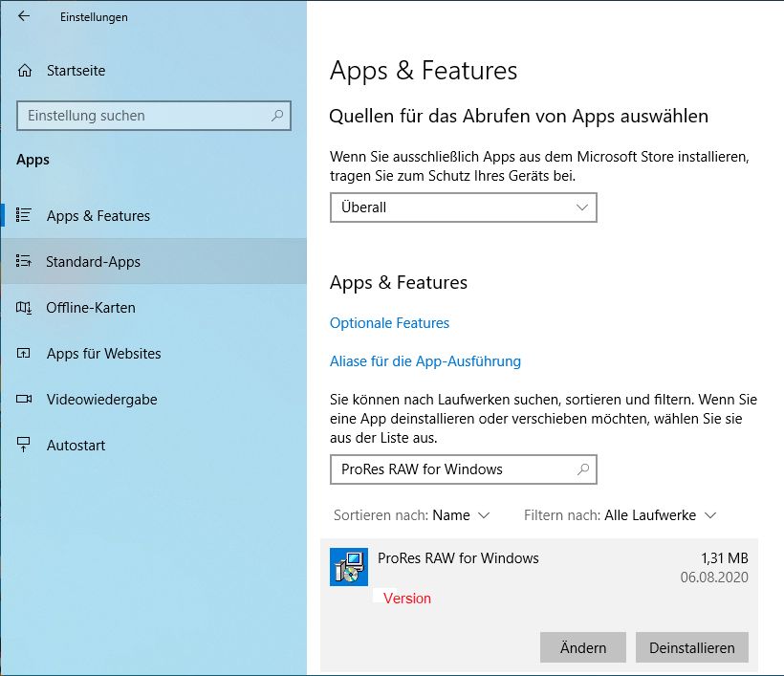The width and height of the screenshot is (784, 676).
Task: Click the Standard-Apps sidebar icon
Action: coord(25,261)
